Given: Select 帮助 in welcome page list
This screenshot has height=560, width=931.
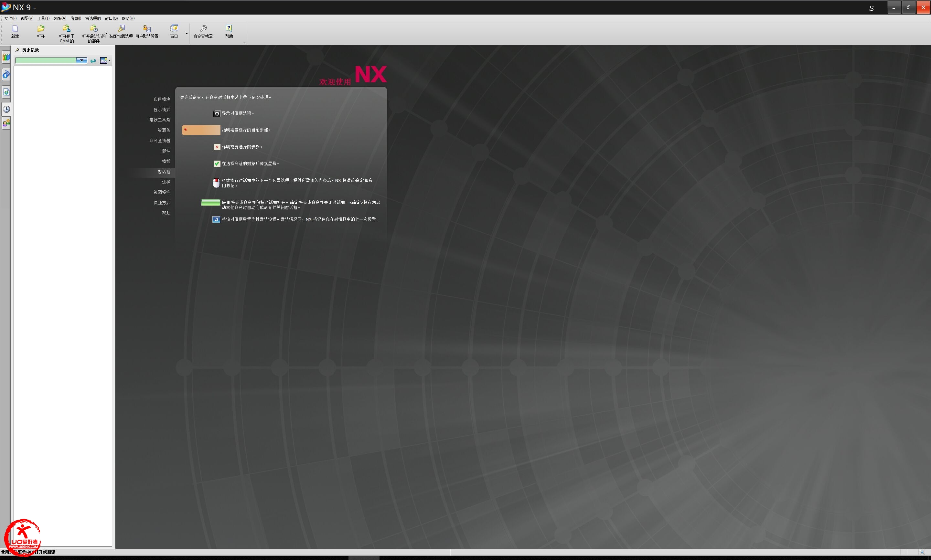Looking at the screenshot, I should pyautogui.click(x=166, y=213).
